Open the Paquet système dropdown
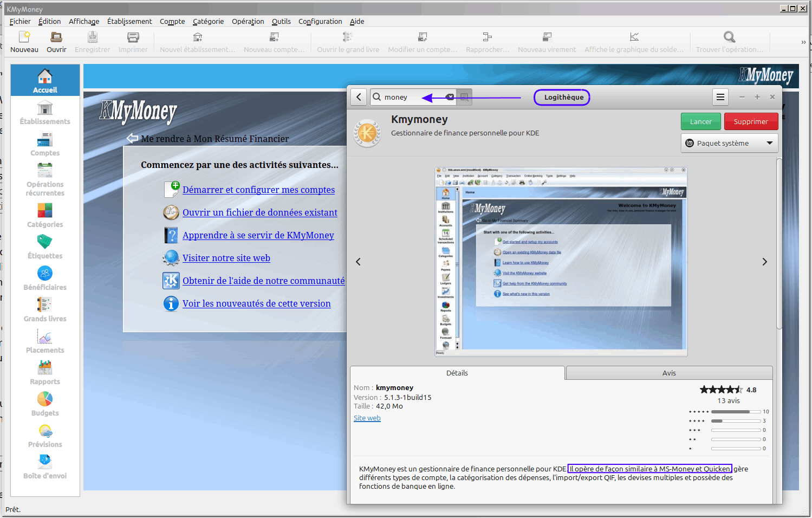The image size is (812, 518). pos(729,143)
